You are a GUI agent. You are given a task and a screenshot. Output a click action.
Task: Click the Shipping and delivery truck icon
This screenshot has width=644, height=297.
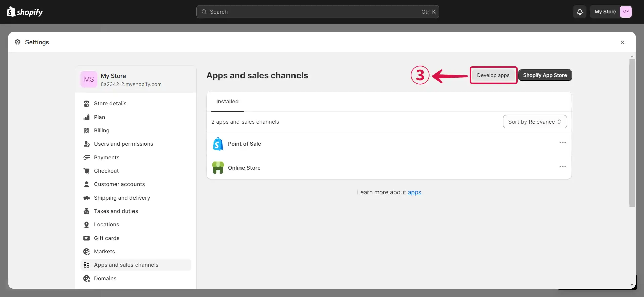87,198
